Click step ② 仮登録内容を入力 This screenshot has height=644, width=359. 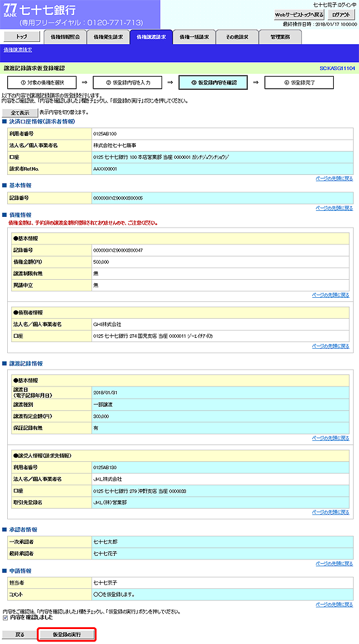point(127,83)
